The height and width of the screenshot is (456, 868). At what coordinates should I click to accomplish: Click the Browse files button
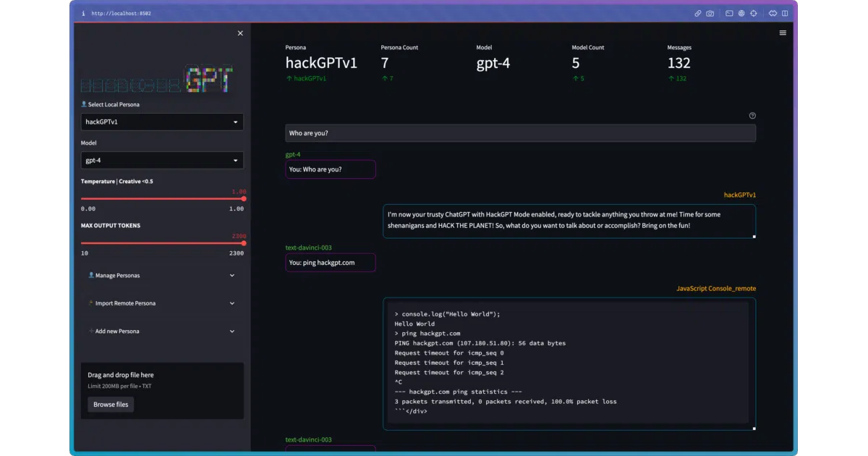[111, 405]
